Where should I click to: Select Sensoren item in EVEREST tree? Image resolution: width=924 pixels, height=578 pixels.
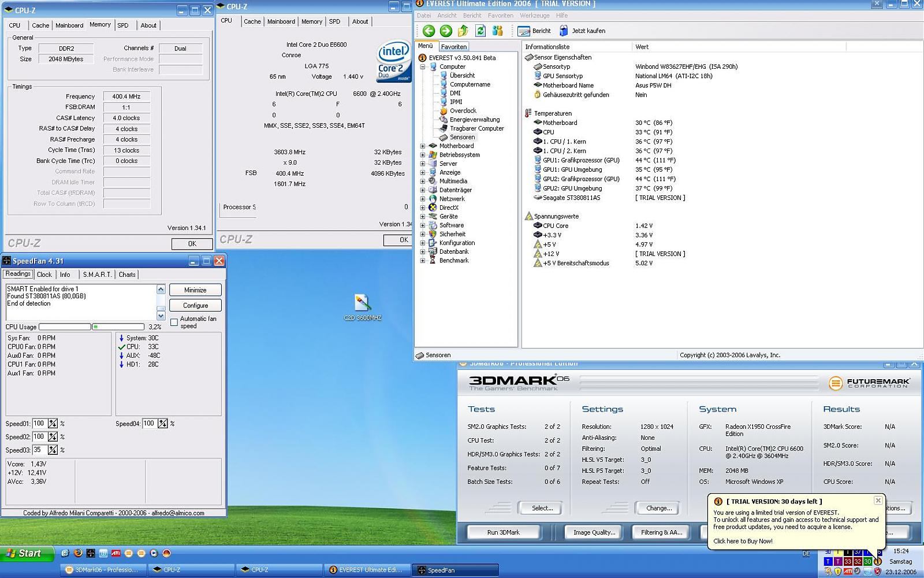[x=462, y=138]
